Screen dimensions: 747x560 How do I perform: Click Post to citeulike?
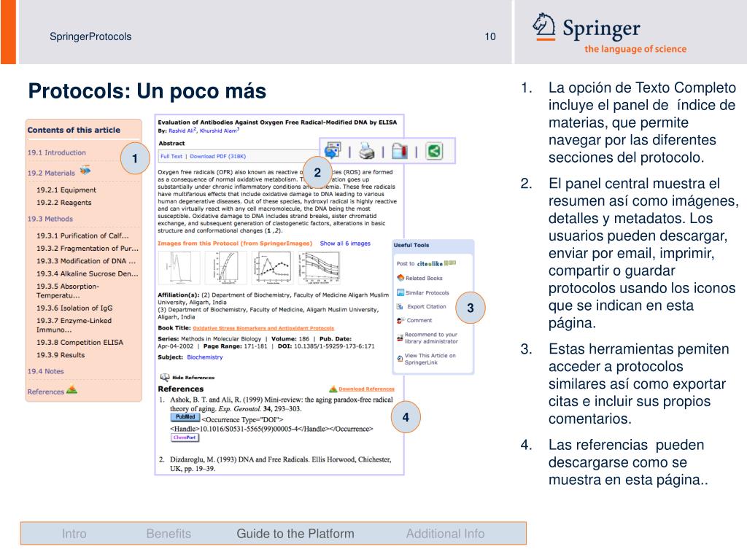426,263
